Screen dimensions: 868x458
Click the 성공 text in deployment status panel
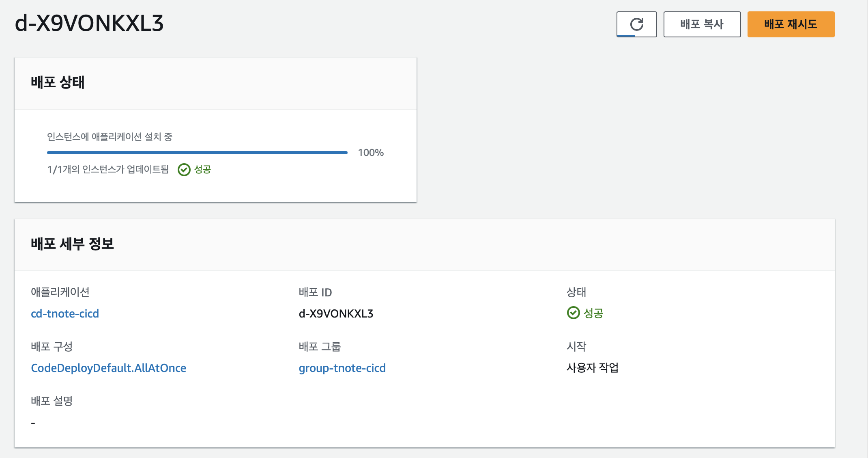[202, 169]
